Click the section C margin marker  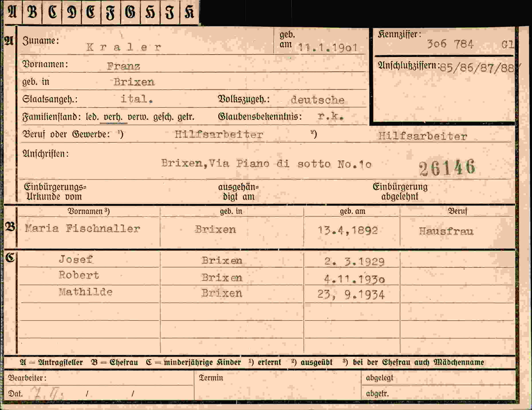[10, 258]
